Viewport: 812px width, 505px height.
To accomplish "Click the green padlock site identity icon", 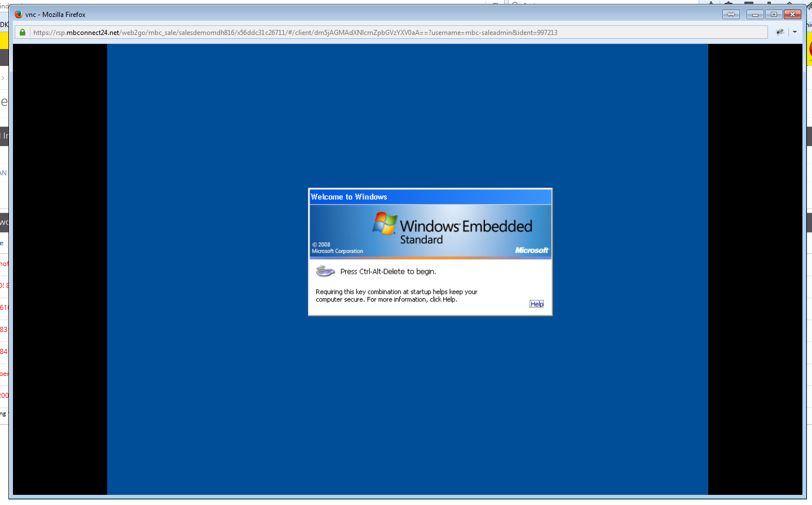I will point(23,33).
